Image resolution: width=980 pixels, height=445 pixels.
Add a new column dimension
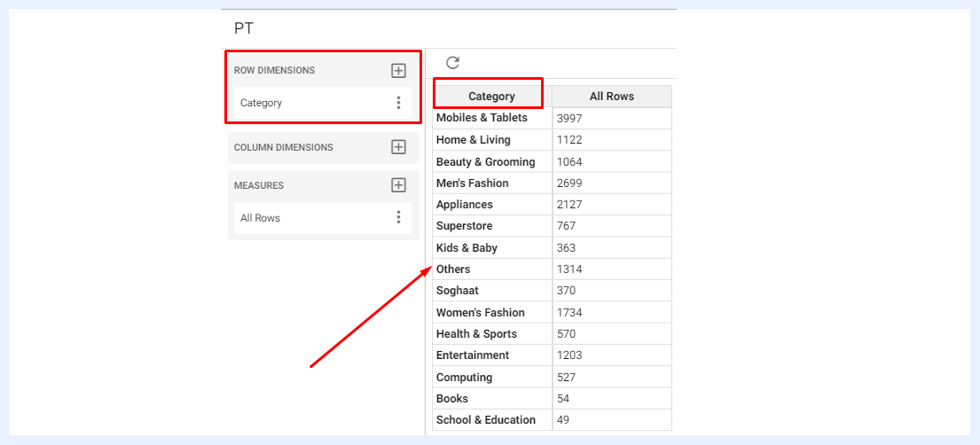[398, 147]
